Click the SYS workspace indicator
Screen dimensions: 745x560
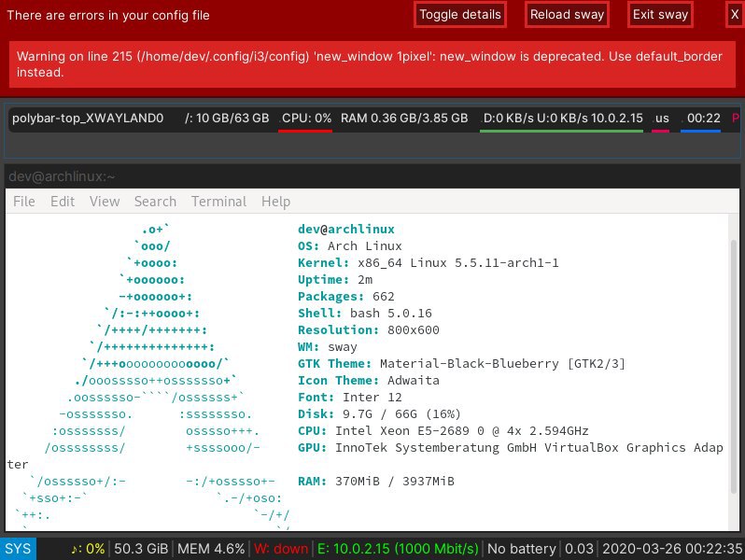tap(18, 549)
